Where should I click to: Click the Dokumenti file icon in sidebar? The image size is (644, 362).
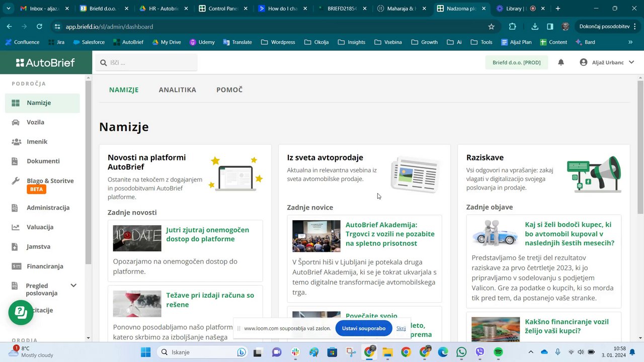click(16, 161)
